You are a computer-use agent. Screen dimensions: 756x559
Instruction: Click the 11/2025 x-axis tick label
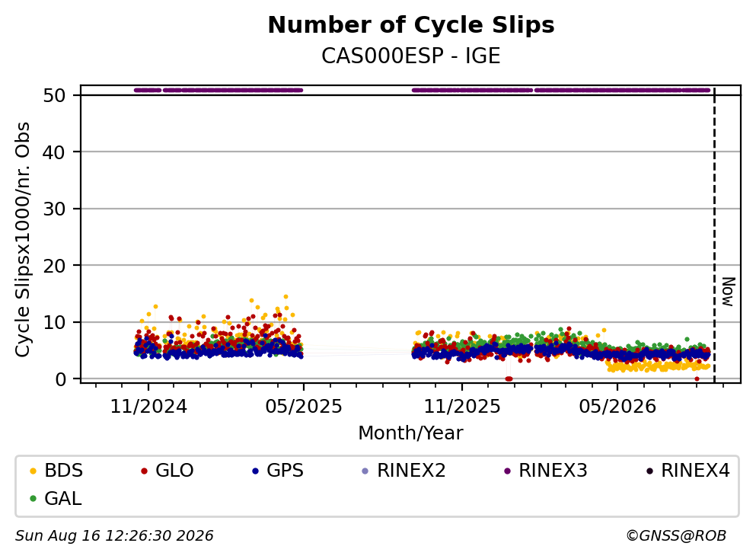pos(462,407)
